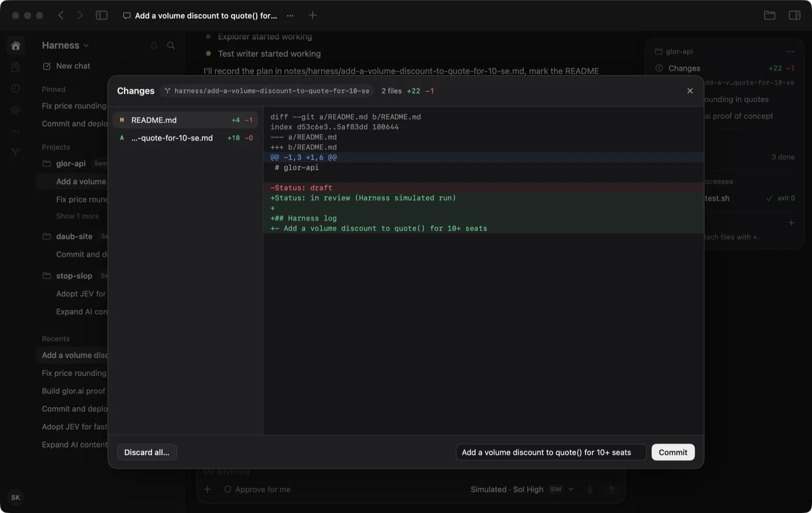Open the mentions icon in left rail
This screenshot has height=513, width=812.
click(x=16, y=110)
